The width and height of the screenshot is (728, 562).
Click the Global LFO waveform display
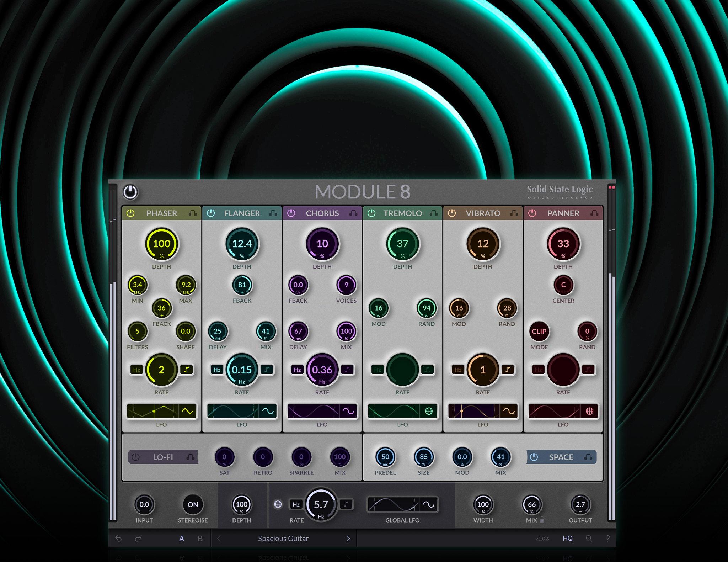point(395,504)
